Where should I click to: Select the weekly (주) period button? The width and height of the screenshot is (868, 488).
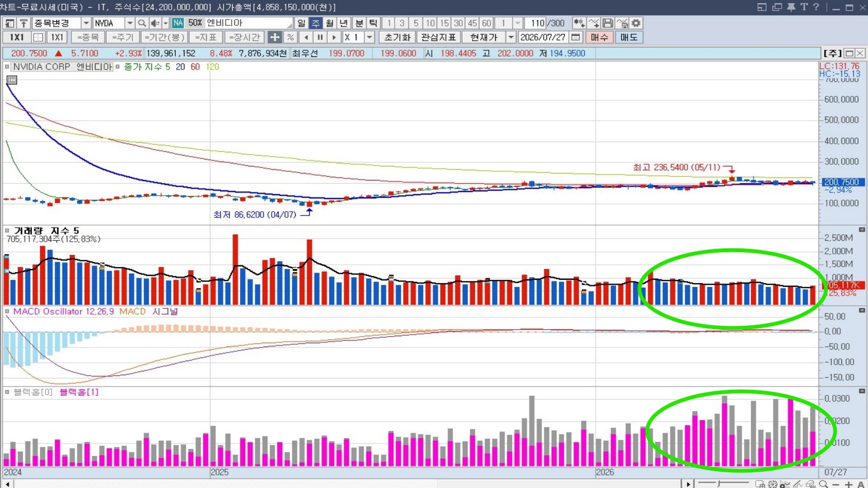316,23
